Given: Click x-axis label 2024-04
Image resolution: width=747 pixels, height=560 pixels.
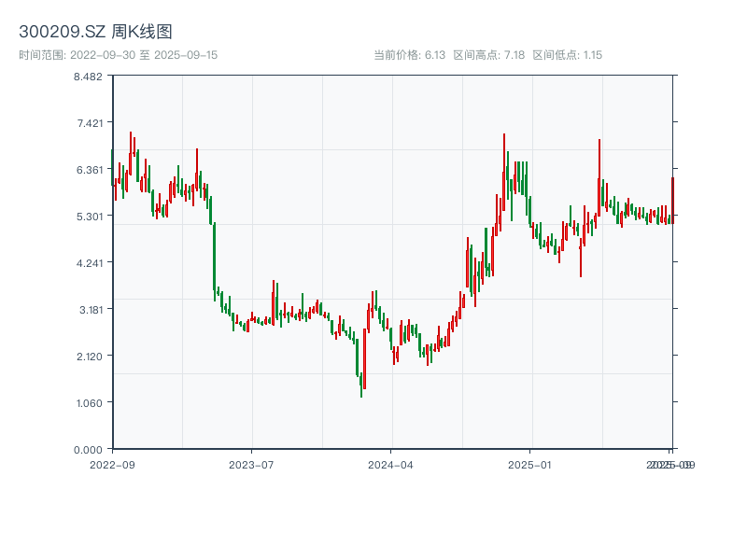Looking at the screenshot, I should (x=390, y=465).
